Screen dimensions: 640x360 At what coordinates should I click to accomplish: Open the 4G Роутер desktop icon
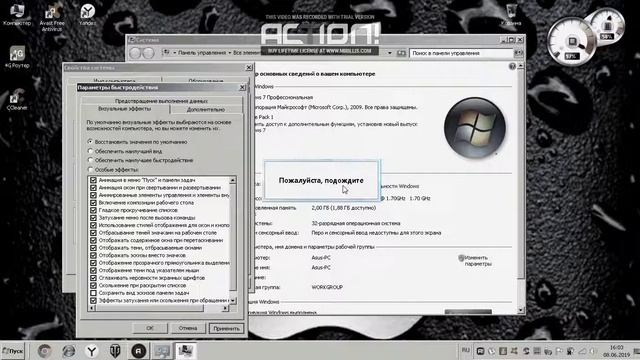pyautogui.click(x=17, y=57)
